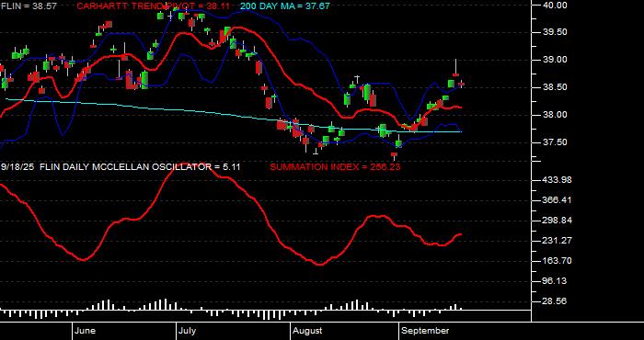Click the 366.41 summation axis value
Screen dimensions: 644x340
tap(557, 200)
